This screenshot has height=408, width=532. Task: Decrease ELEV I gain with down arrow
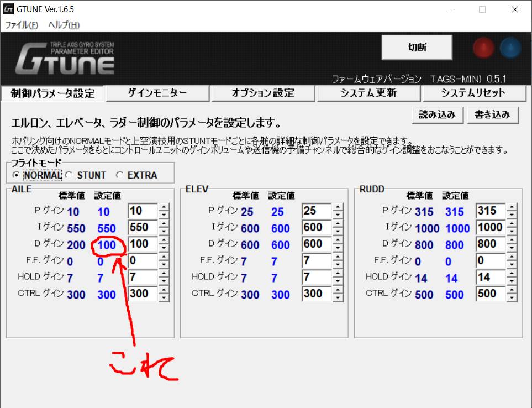click(338, 231)
